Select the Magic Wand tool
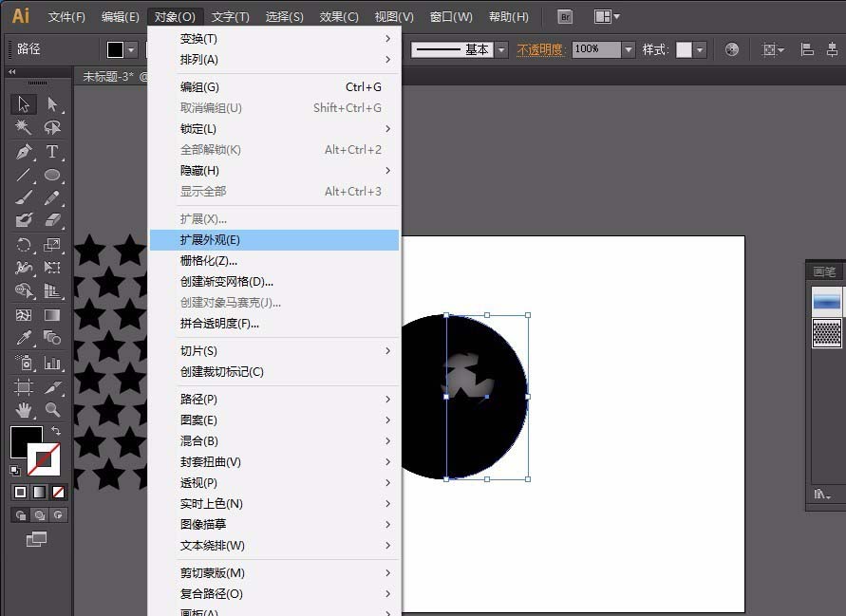This screenshot has width=846, height=616. pyautogui.click(x=24, y=127)
